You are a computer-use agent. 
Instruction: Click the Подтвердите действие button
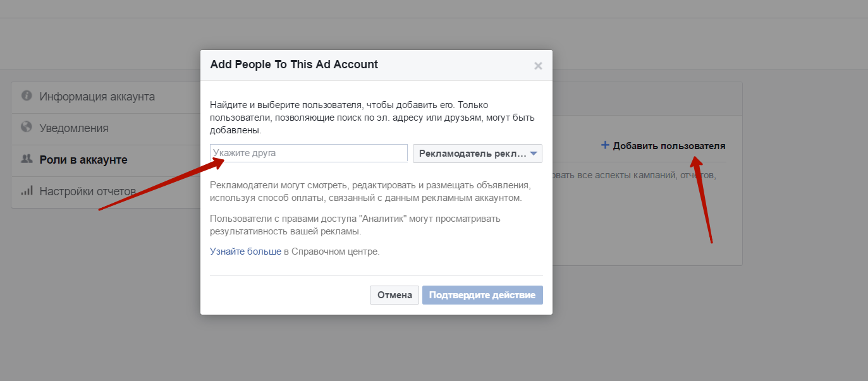pos(482,295)
